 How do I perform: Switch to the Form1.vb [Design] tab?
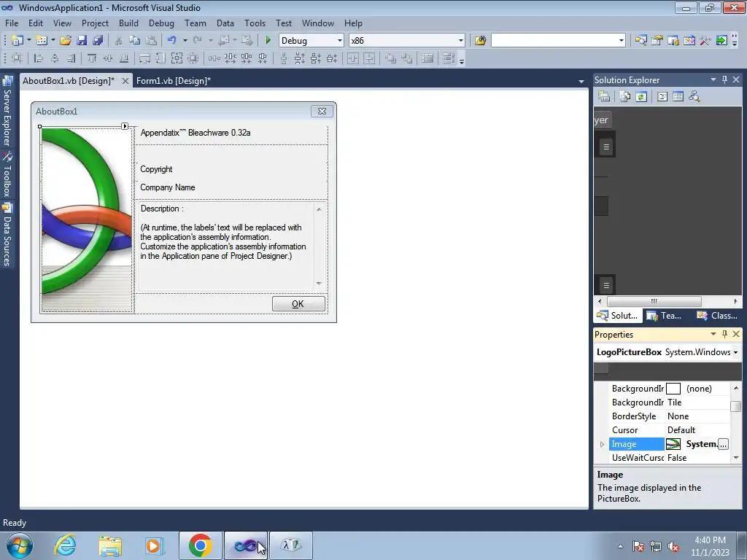coord(174,81)
